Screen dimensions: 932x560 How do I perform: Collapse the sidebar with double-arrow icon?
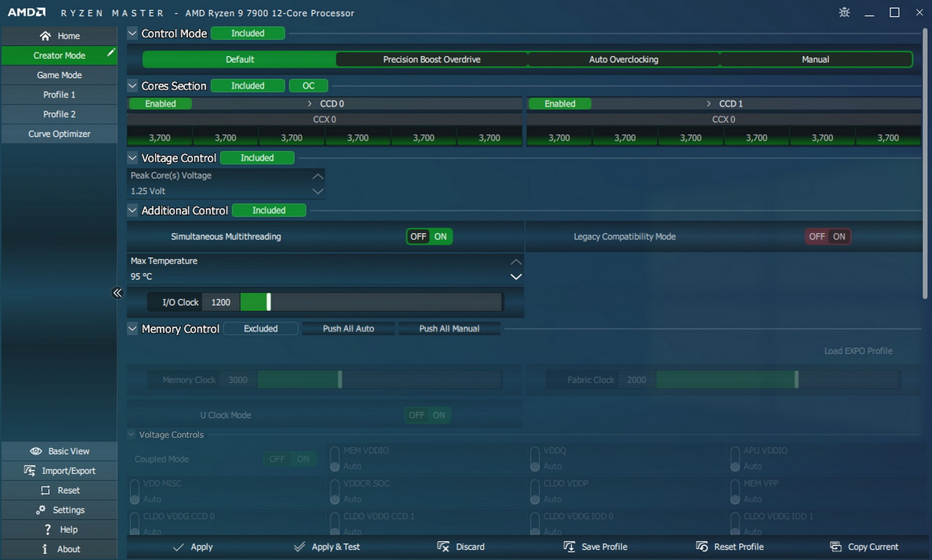coord(117,293)
